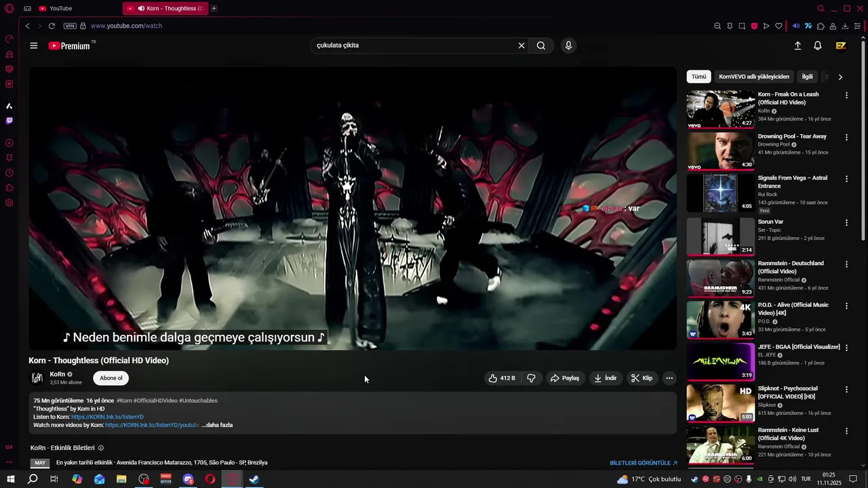Image resolution: width=868 pixels, height=488 pixels.
Task: Open sidebar settings gear icon
Action: tap(9, 203)
